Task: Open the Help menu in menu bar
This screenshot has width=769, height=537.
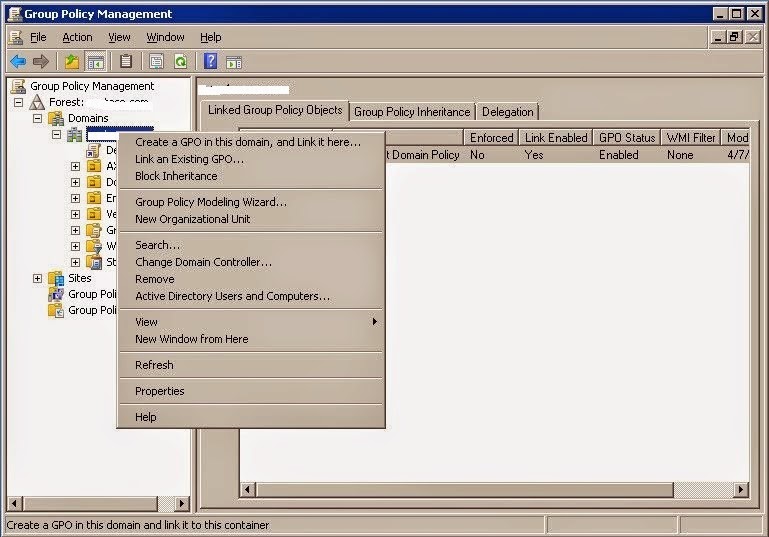Action: click(211, 37)
